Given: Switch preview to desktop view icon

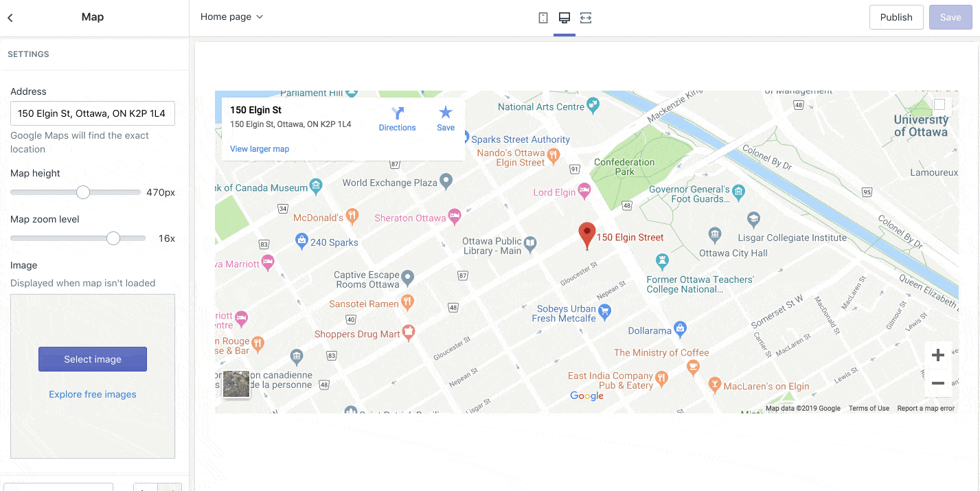Looking at the screenshot, I should pyautogui.click(x=565, y=18).
